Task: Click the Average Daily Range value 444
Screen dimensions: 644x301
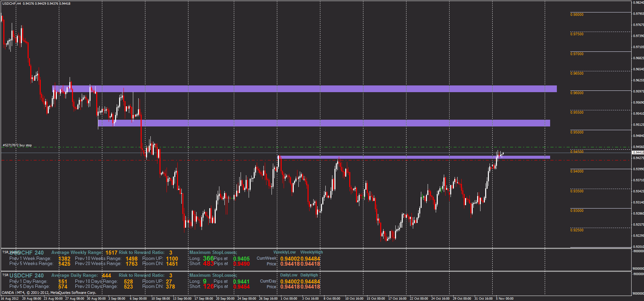Action: 106,275
